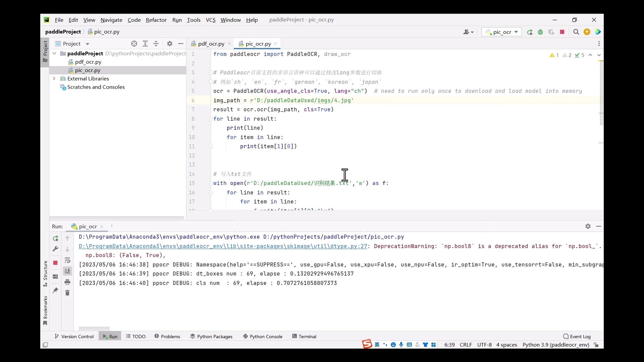The image size is (644, 362).
Task: Open Search Everywhere magnifier icon
Action: pos(576,32)
